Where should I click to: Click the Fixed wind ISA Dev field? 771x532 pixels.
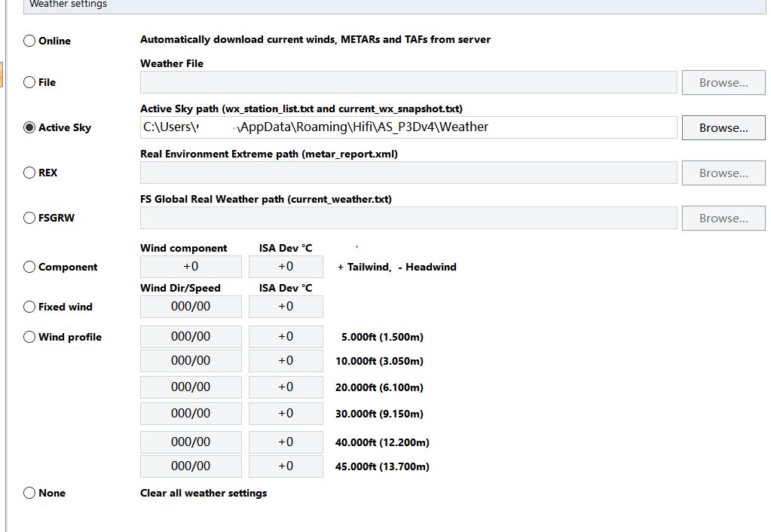[x=286, y=307]
